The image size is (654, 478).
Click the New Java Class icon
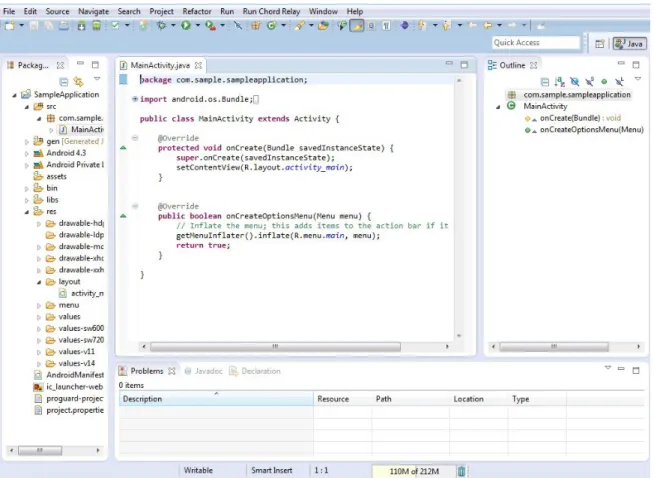click(272, 26)
